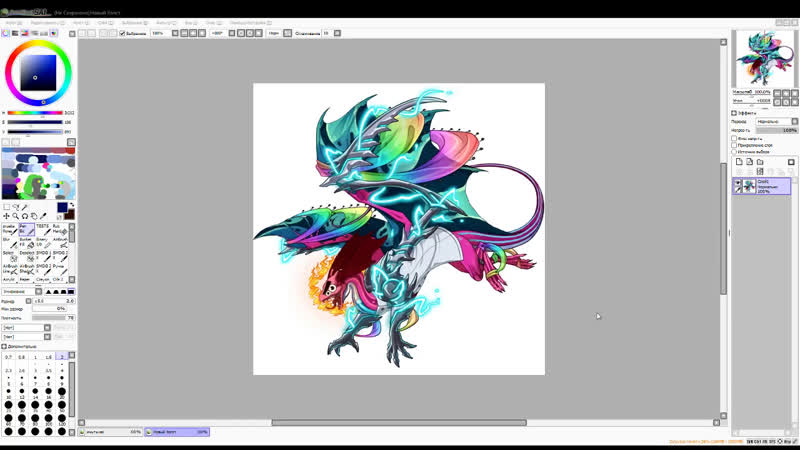Show the swatches panel icon
This screenshot has height=450, width=800.
44,33
